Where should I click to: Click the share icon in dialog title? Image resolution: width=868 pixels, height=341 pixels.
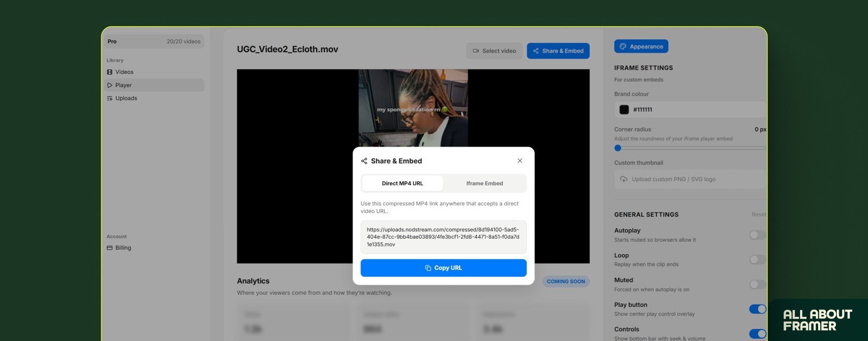[x=364, y=161]
